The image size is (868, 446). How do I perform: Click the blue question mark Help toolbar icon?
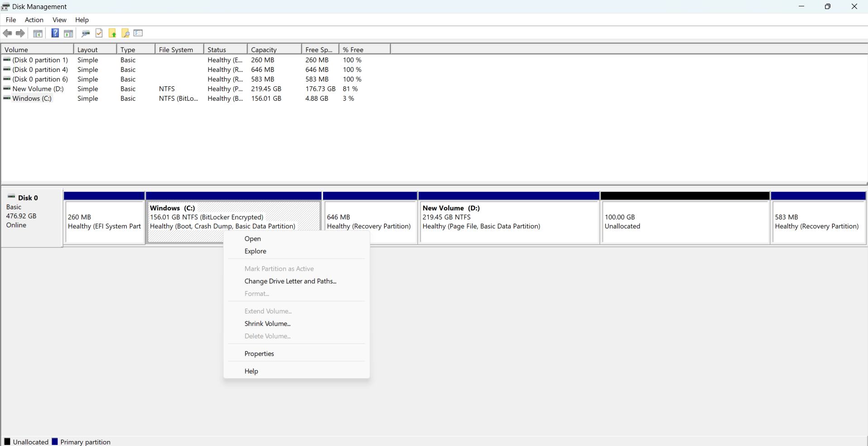(55, 33)
